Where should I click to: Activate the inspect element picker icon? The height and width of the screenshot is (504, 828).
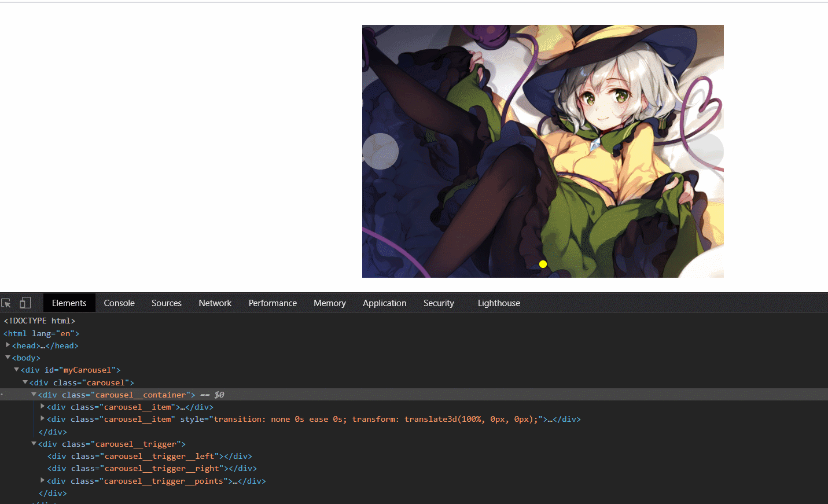tap(6, 303)
